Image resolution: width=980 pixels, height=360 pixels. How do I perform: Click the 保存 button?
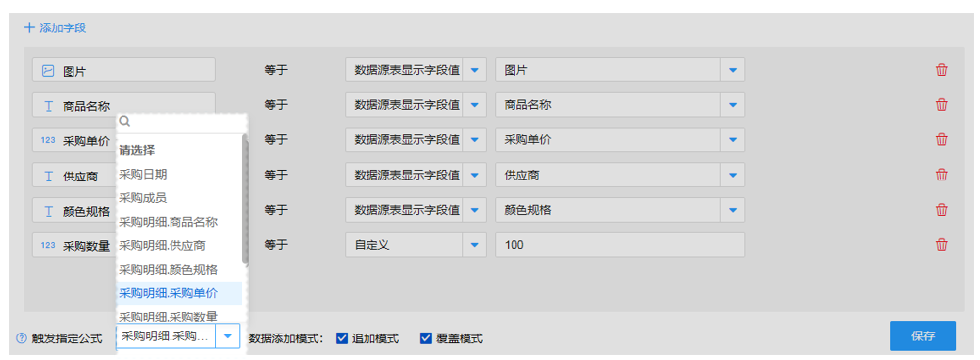922,336
